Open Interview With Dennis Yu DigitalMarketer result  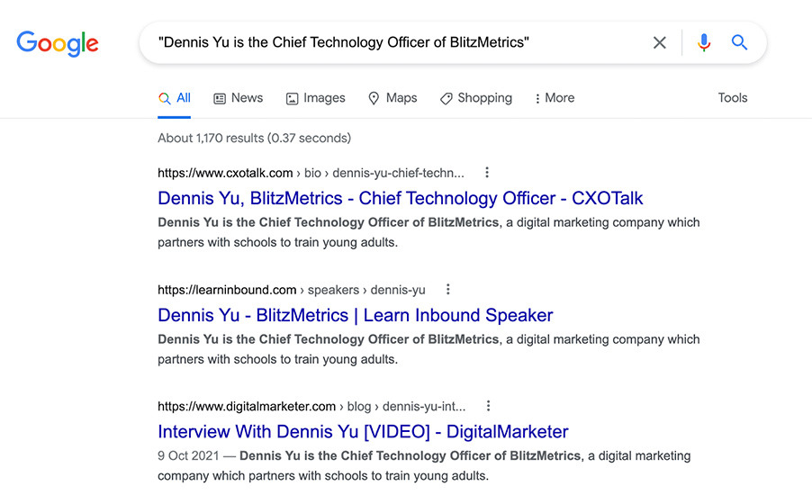click(363, 432)
